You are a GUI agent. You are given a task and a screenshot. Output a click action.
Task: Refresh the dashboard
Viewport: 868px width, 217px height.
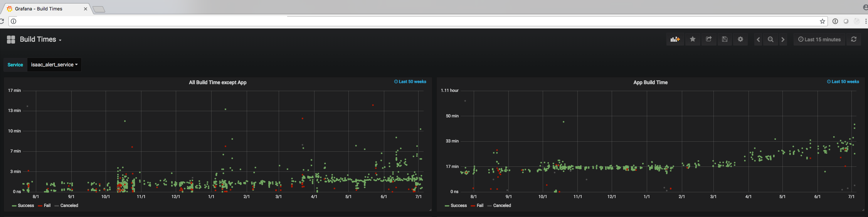coord(854,39)
